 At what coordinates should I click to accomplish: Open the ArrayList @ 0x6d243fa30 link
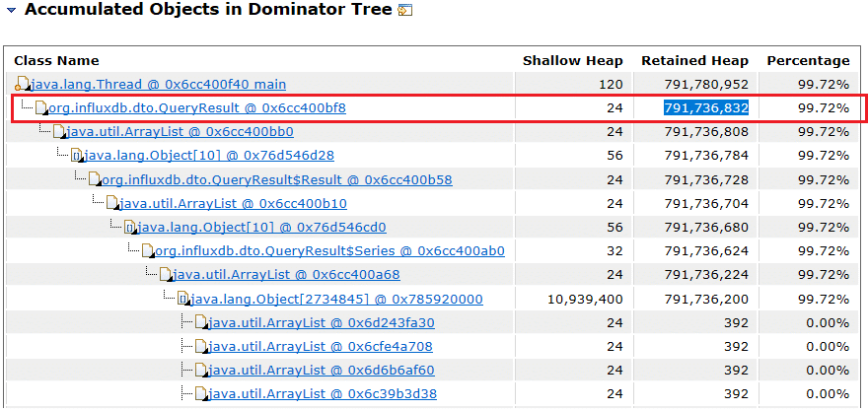321,322
